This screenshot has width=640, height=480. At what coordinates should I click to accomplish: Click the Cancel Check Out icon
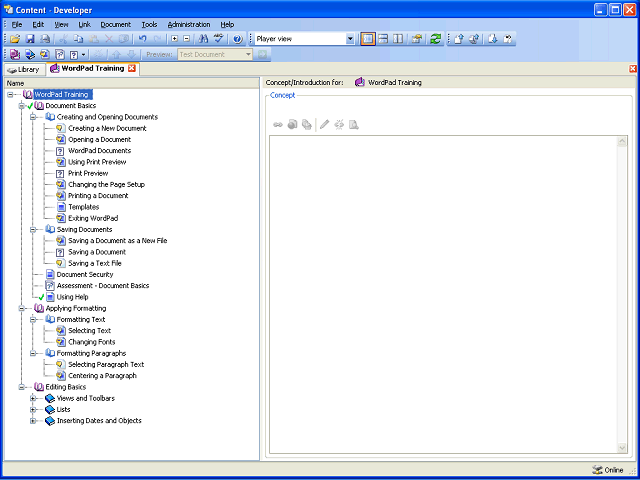click(x=507, y=39)
